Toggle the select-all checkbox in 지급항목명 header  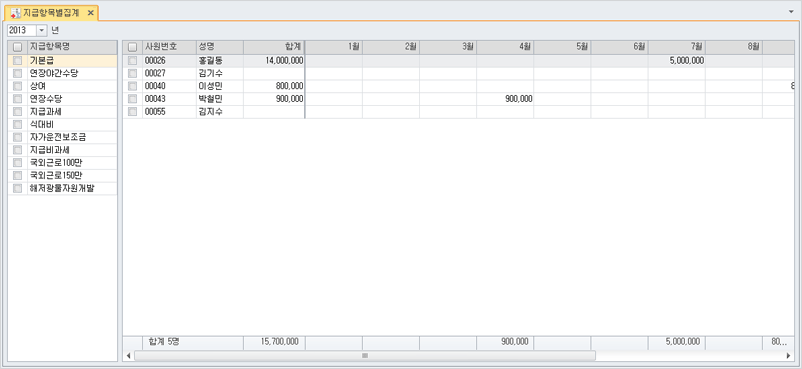pyautogui.click(x=17, y=47)
